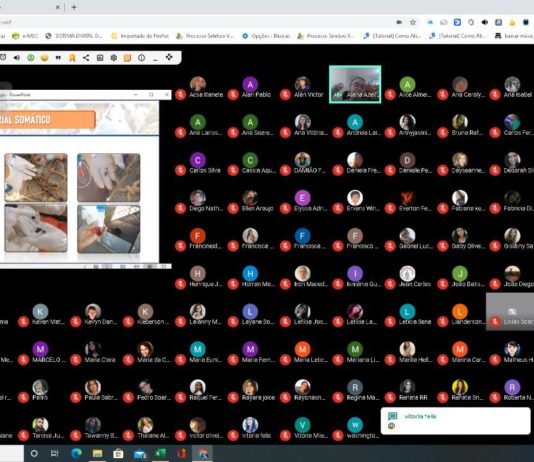The image size is (534, 462).
Task: Open a new browser tab with plus button
Action: pyautogui.click(x=74, y=7)
